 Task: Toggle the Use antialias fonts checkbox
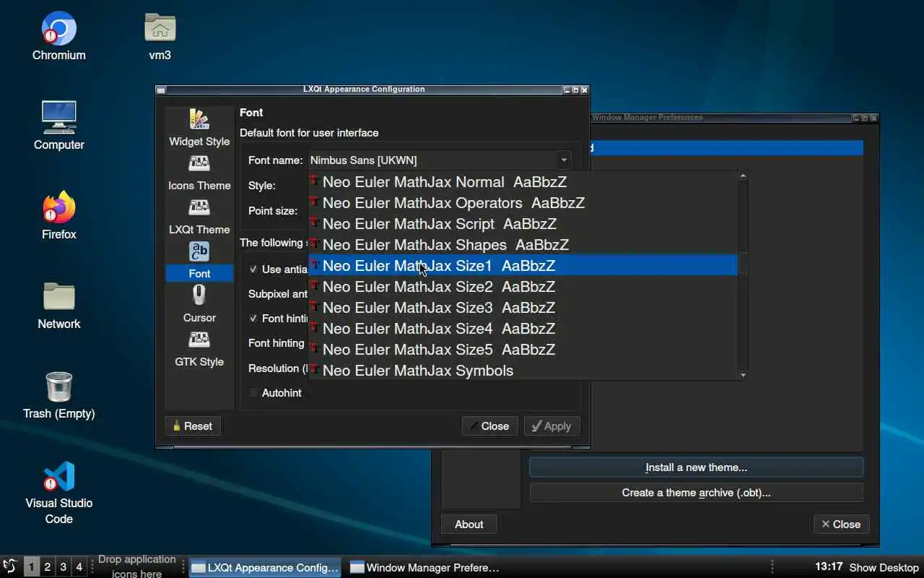pyautogui.click(x=253, y=269)
